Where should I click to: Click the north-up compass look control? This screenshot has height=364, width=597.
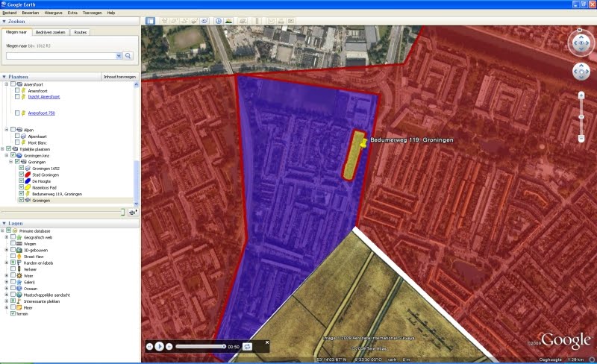[581, 43]
